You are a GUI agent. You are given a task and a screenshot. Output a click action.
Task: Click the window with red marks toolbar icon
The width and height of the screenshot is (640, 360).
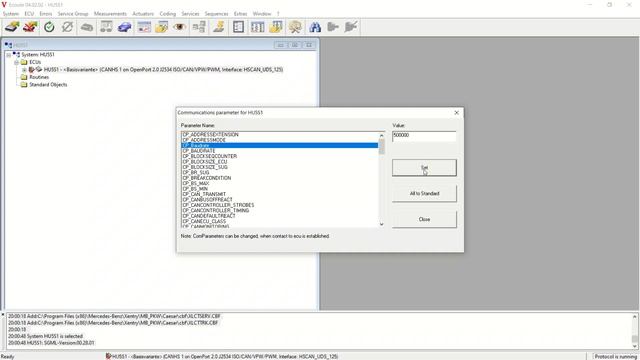click(144, 27)
